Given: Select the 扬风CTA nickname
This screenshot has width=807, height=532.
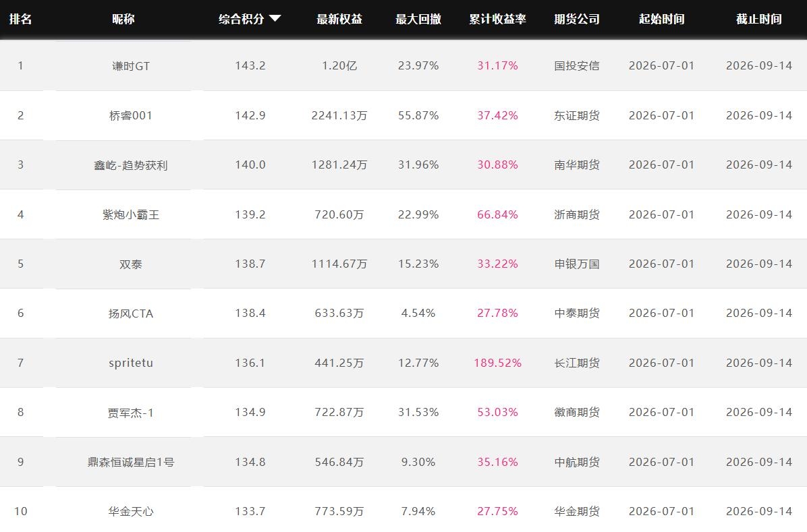Looking at the screenshot, I should click(131, 314).
